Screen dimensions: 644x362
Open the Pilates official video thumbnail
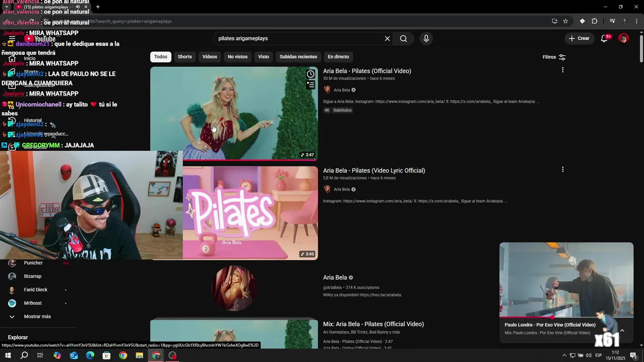coord(234,114)
